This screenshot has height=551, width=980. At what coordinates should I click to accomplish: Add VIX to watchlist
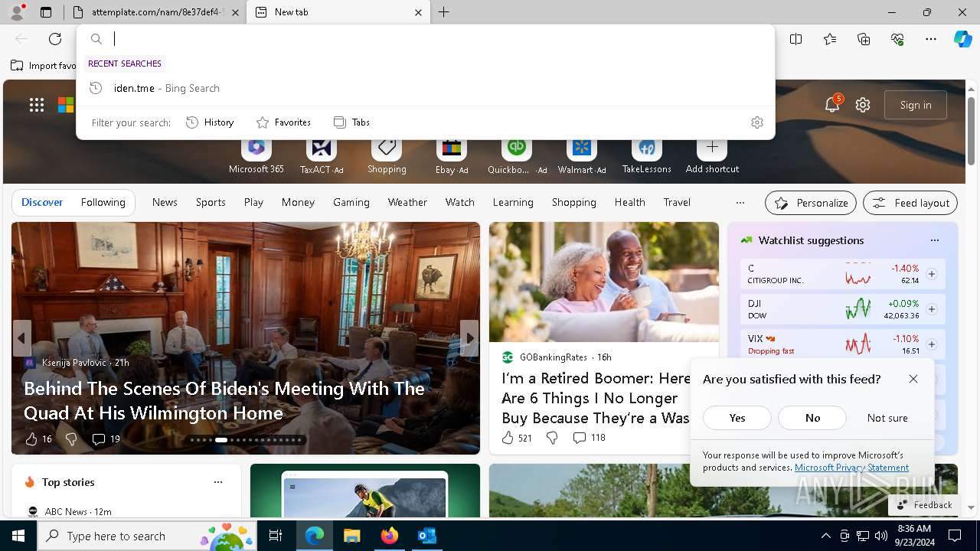[x=932, y=344]
